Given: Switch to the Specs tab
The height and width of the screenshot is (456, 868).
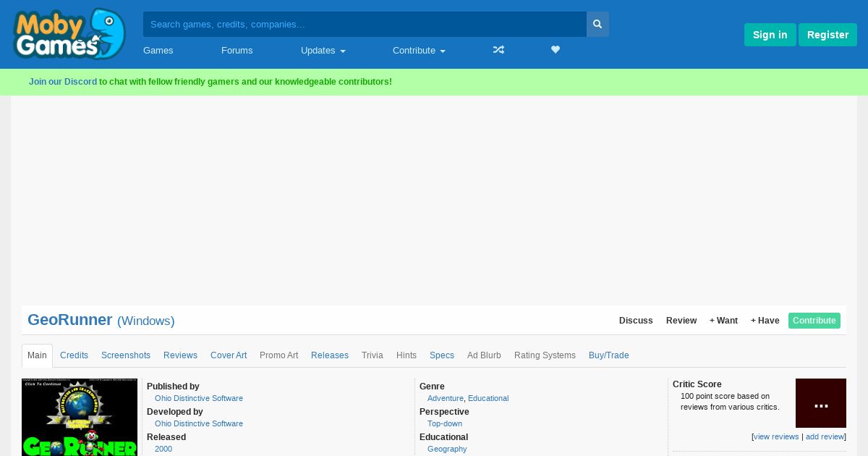Looking at the screenshot, I should (x=442, y=355).
